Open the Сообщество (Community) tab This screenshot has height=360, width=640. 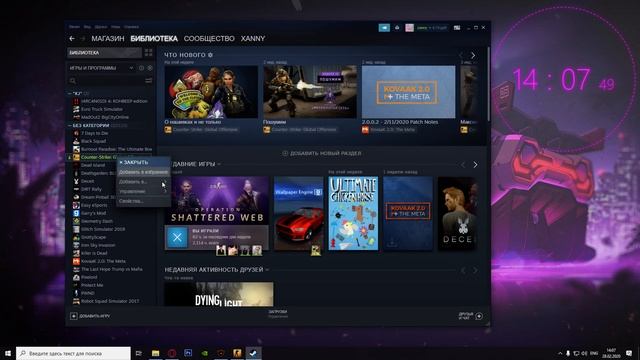point(209,38)
